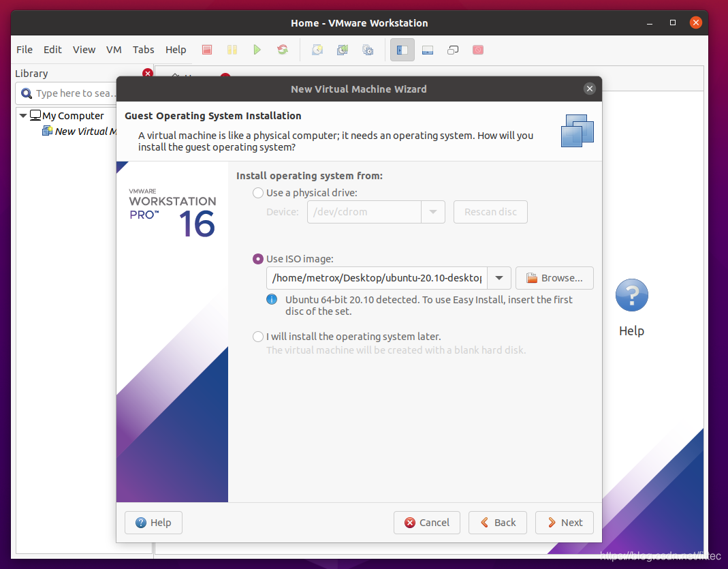Click the green power on play icon
Image resolution: width=728 pixels, height=569 pixels.
257,50
